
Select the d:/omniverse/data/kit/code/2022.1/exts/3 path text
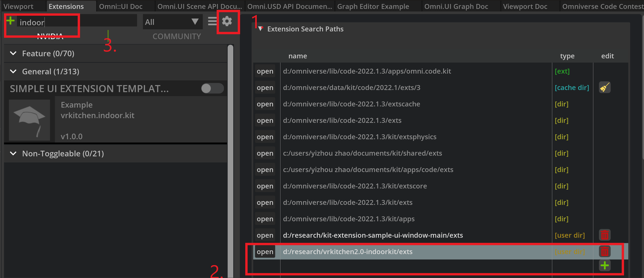pyautogui.click(x=352, y=87)
